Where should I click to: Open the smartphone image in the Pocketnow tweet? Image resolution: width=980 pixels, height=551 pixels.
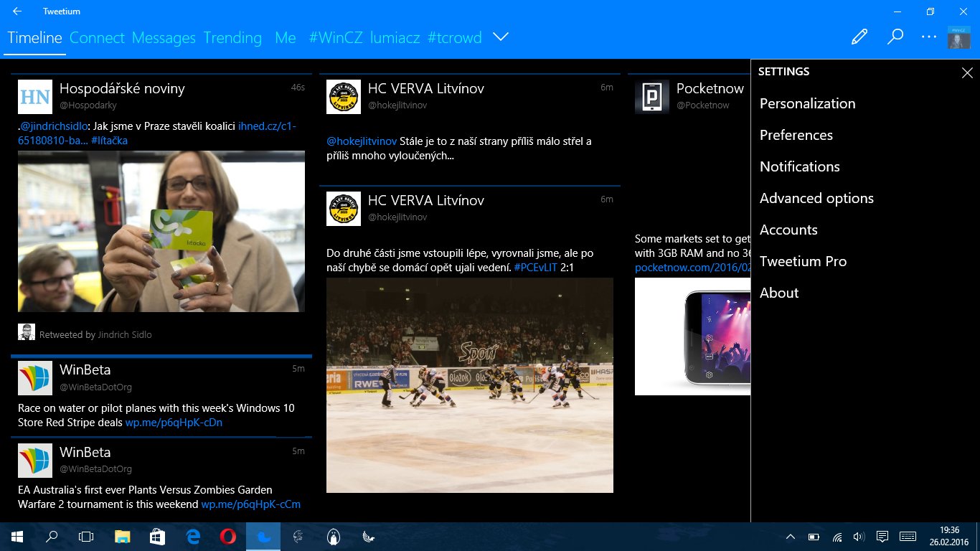coord(692,336)
